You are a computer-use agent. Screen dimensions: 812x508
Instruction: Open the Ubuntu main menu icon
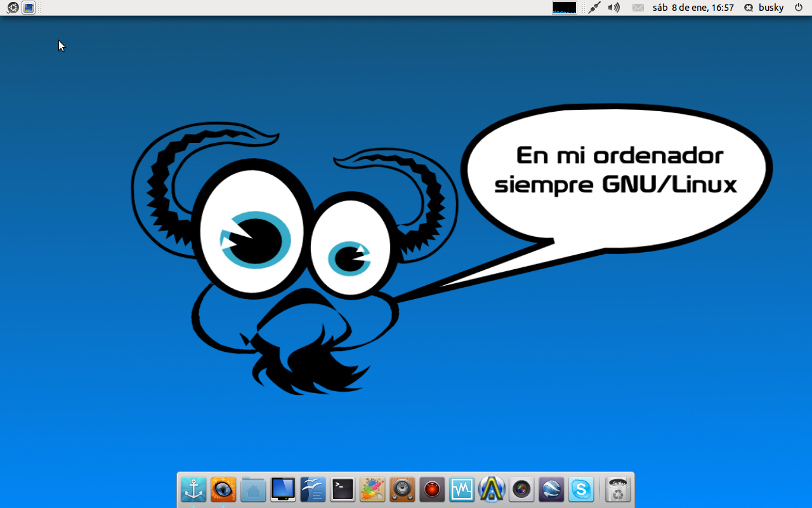[x=12, y=8]
